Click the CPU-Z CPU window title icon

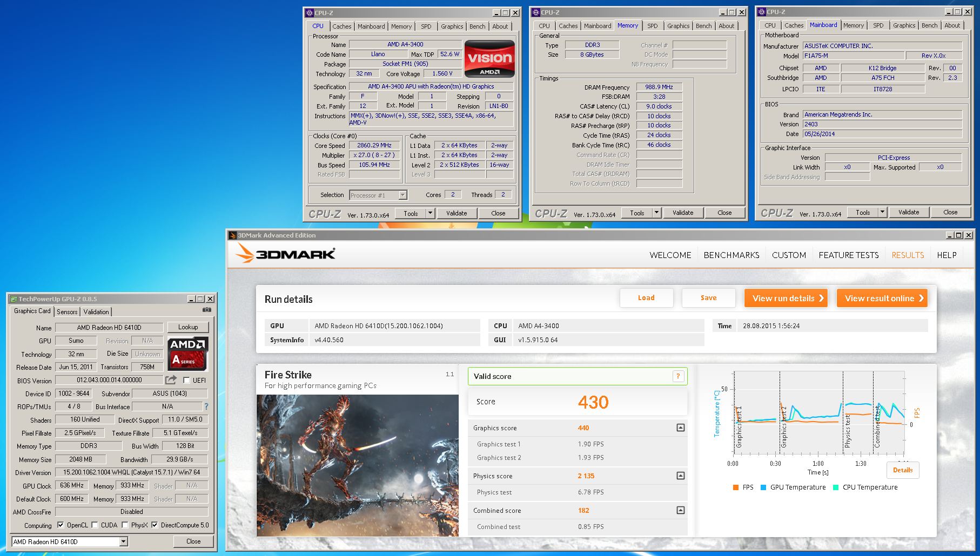[309, 12]
